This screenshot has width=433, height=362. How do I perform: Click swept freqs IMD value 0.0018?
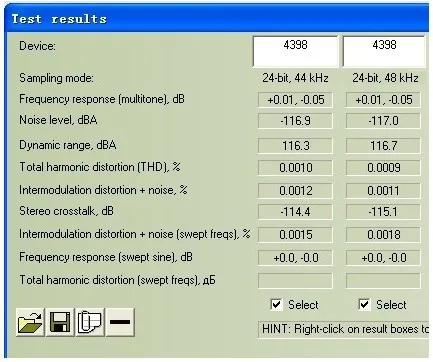point(383,235)
